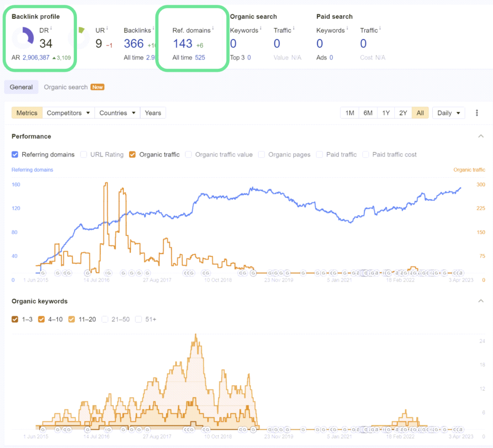Collapse the Organic keywords section
The width and height of the screenshot is (493, 448).
click(x=481, y=301)
